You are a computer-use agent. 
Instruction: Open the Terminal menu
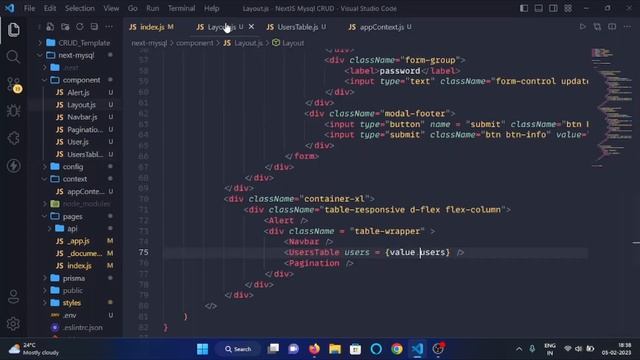181,8
